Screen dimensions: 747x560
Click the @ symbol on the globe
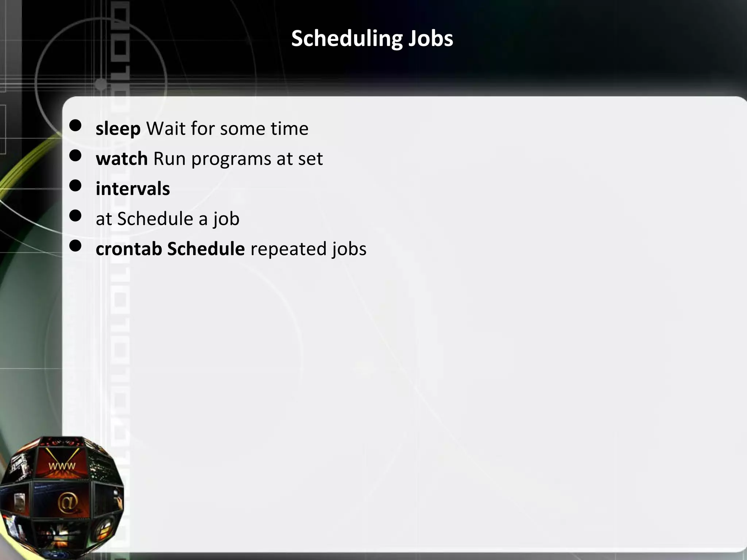tap(68, 503)
